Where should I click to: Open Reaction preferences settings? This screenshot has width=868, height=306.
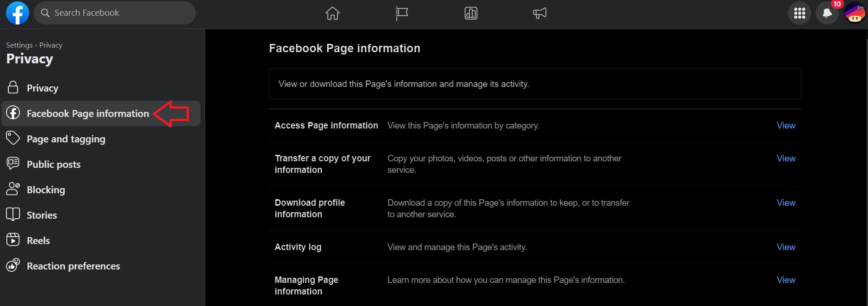(101, 266)
